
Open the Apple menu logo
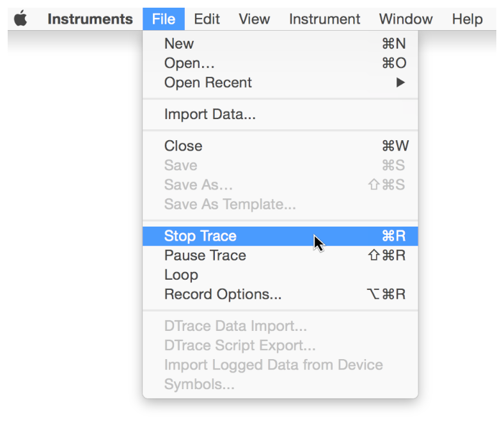pos(21,19)
